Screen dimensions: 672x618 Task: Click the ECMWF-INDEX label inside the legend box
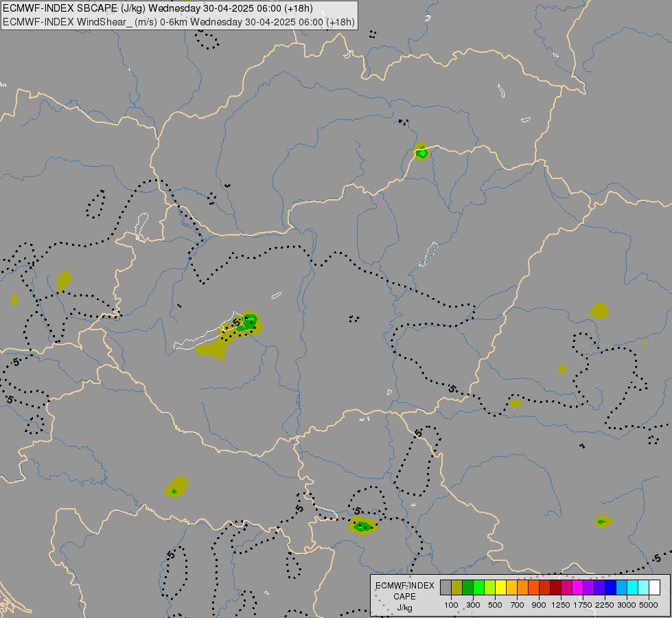coord(404,586)
